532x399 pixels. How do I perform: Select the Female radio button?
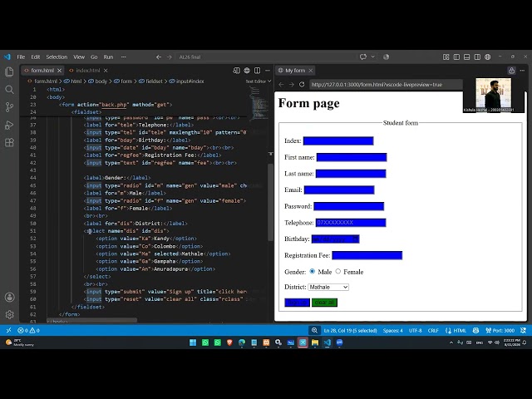pos(338,271)
